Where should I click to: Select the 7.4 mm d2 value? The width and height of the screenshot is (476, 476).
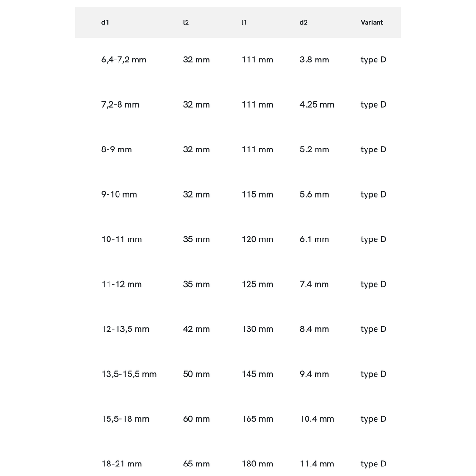[x=314, y=284]
